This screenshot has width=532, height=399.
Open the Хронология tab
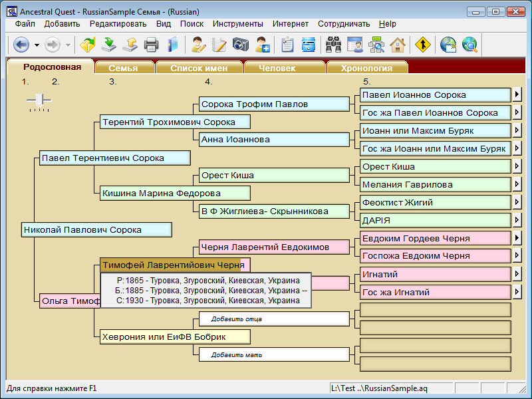[366, 68]
